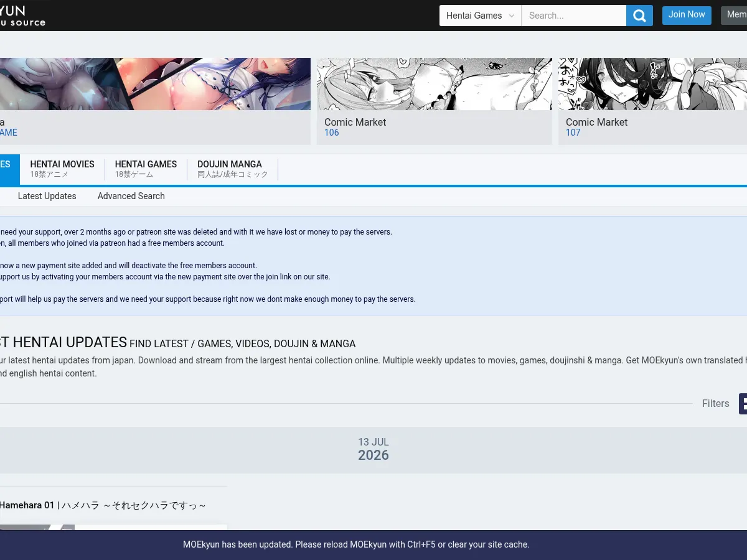Screen dimensions: 747x560
Task: Click the blue 106 link
Action: pyautogui.click(x=332, y=133)
